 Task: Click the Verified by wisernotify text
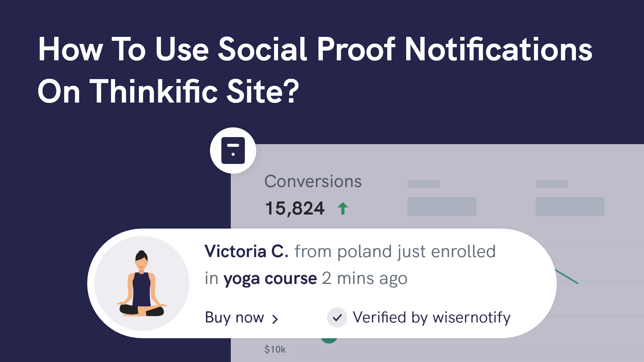click(431, 317)
